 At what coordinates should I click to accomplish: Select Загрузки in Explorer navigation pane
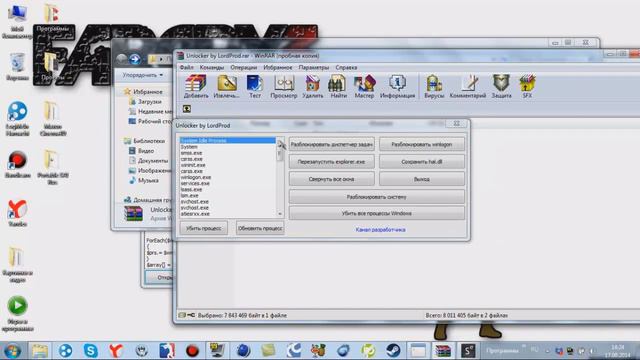point(145,102)
